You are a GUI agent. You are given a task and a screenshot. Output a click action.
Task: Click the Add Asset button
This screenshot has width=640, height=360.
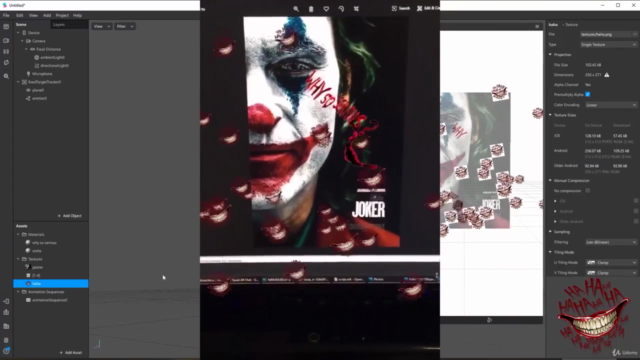pyautogui.click(x=71, y=352)
